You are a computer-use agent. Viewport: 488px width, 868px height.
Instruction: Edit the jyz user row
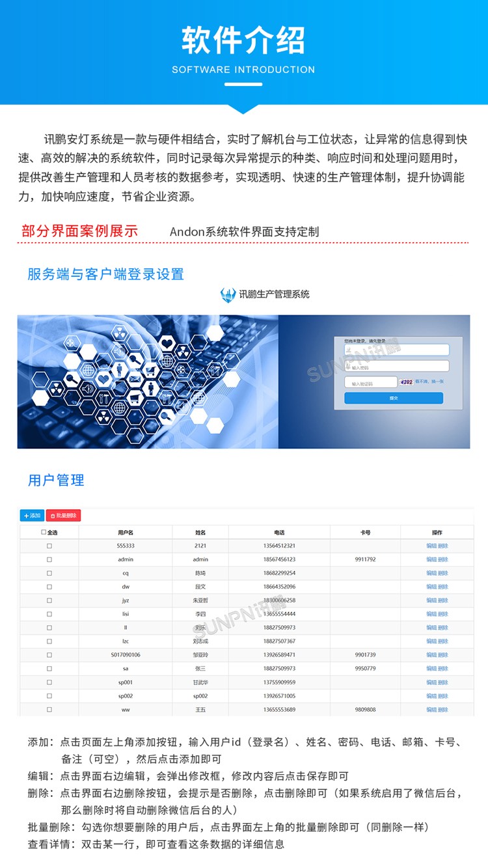431,600
